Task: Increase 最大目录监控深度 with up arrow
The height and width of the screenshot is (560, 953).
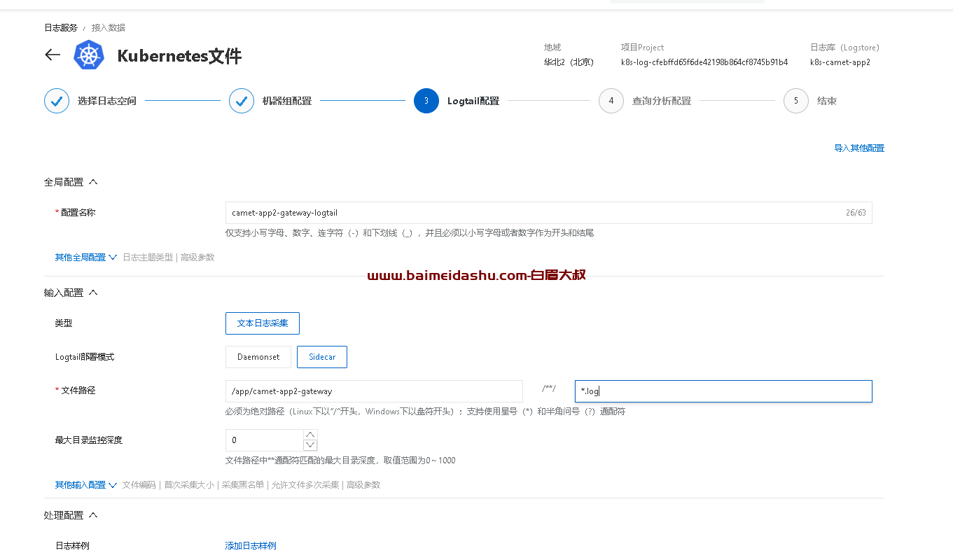Action: tap(311, 435)
